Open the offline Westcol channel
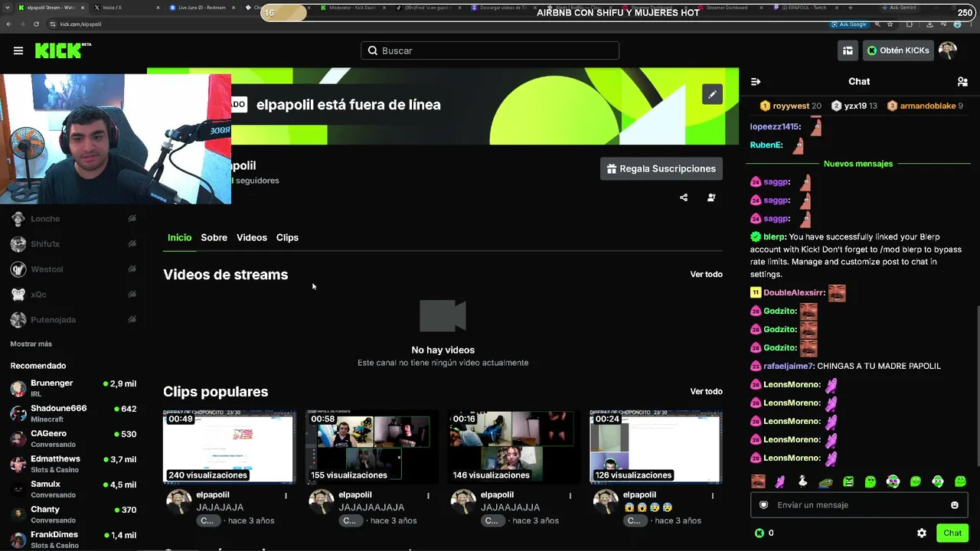This screenshot has height=551, width=980. click(73, 269)
